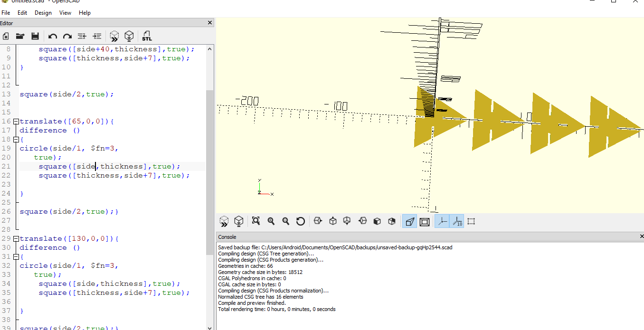Image resolution: width=644 pixels, height=330 pixels.
Task: Undo the last edit in the editor
Action: pyautogui.click(x=53, y=36)
